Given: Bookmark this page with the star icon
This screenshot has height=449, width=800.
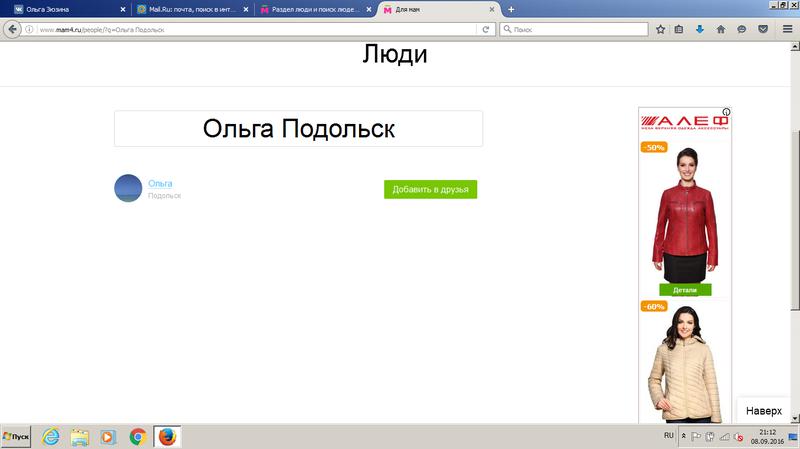Looking at the screenshot, I should pos(661,29).
